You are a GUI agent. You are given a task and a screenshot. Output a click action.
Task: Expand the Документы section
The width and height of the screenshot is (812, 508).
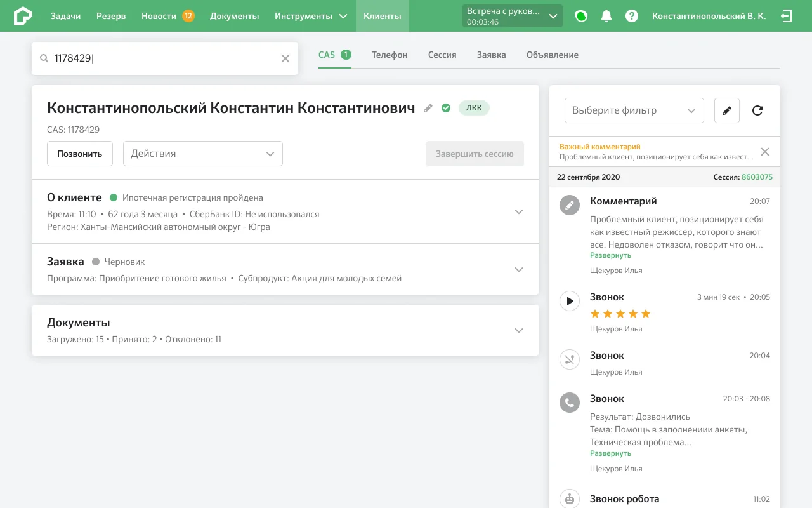(519, 330)
